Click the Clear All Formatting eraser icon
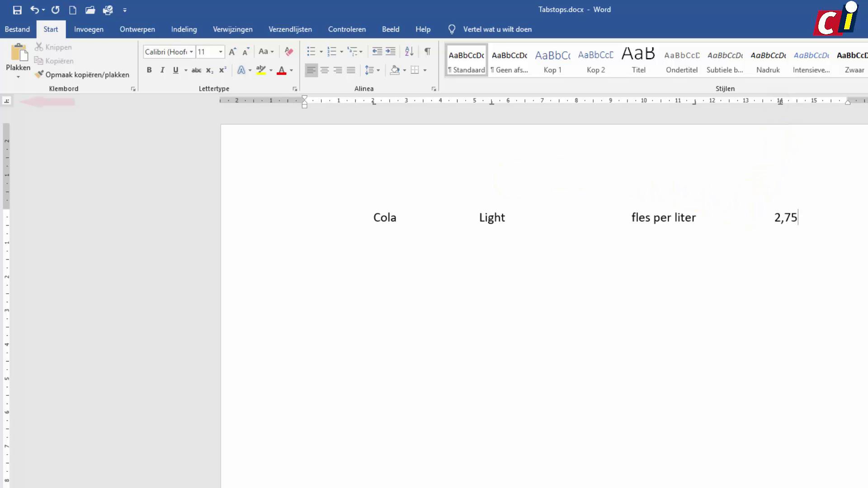Screen dimensions: 868x488 tap(289, 52)
